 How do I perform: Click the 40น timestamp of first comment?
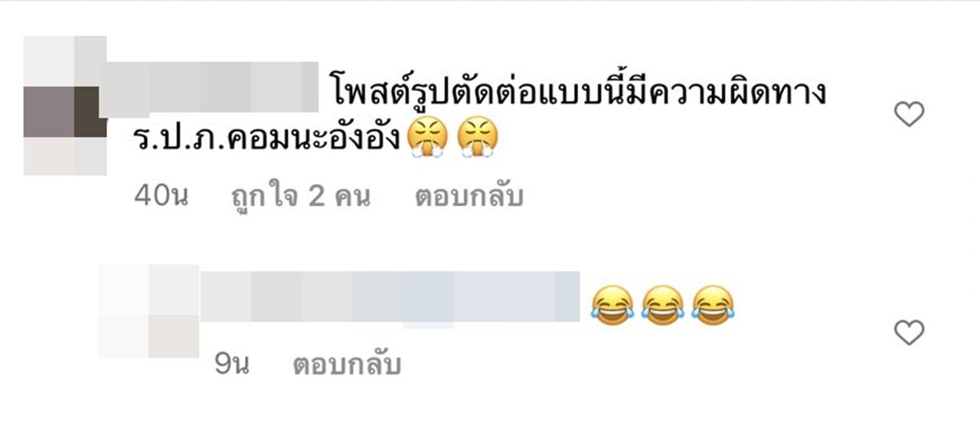(162, 197)
